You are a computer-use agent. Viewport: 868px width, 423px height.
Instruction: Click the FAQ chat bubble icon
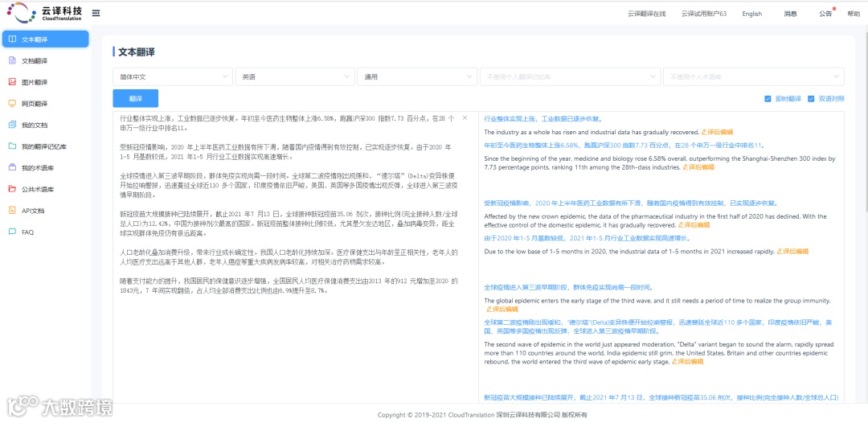[12, 232]
